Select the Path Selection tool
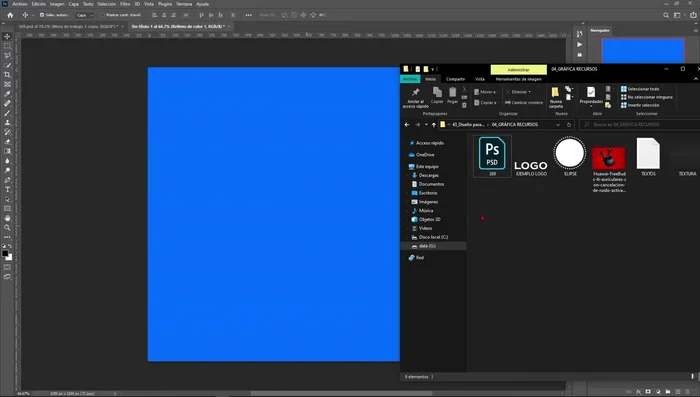The width and height of the screenshot is (700, 397). pos(7,199)
